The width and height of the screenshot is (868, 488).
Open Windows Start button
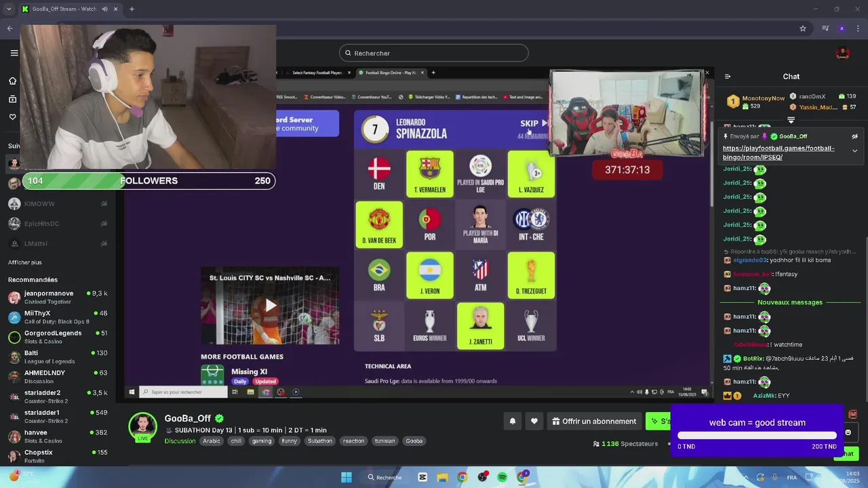coord(347,477)
